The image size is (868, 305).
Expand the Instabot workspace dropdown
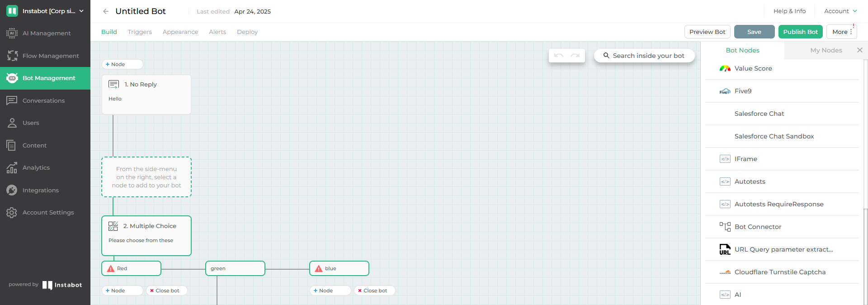(x=45, y=11)
